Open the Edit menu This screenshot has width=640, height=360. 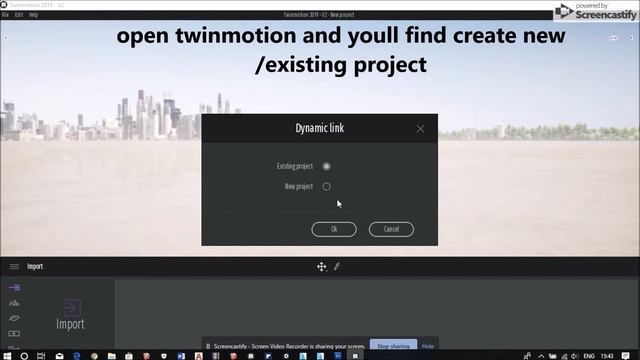(19, 15)
